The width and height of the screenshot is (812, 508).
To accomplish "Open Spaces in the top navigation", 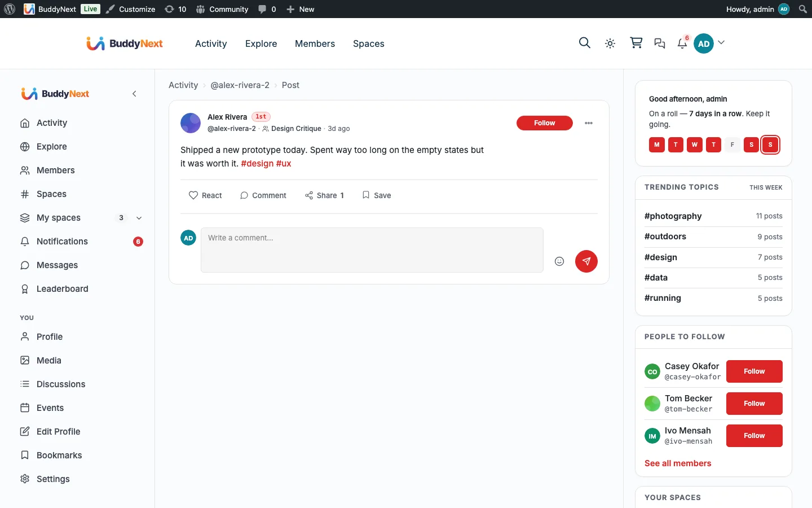I will tap(369, 43).
